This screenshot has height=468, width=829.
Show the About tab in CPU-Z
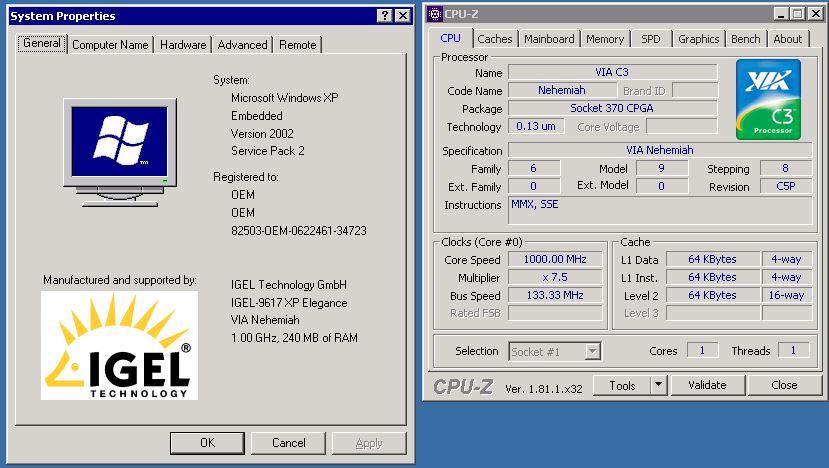click(787, 39)
